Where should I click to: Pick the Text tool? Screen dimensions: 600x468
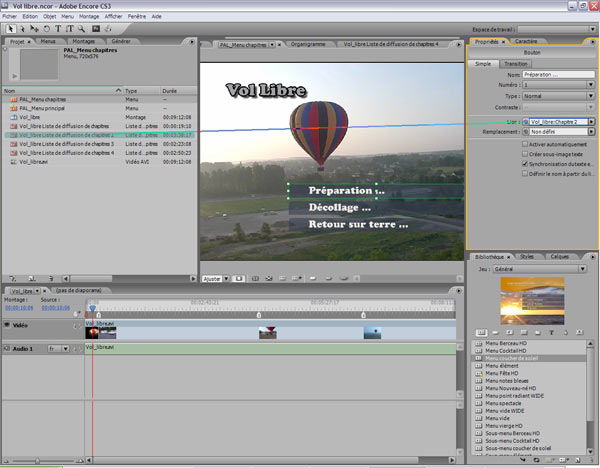tap(57, 29)
